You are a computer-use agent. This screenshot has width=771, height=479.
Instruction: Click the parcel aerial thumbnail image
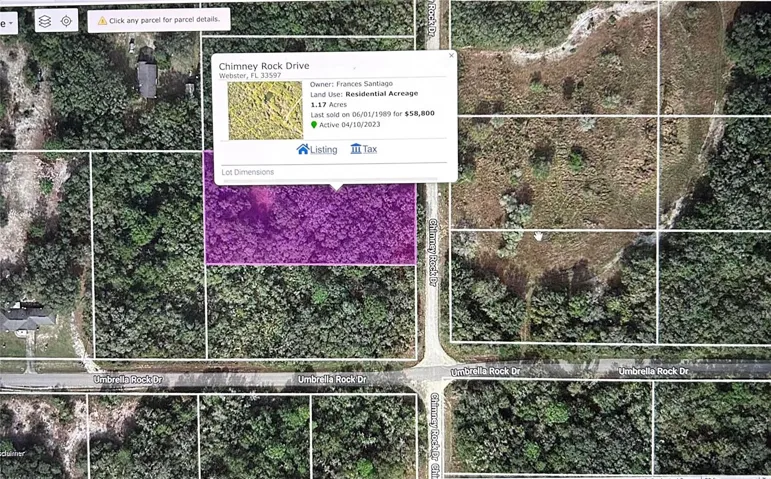click(266, 111)
